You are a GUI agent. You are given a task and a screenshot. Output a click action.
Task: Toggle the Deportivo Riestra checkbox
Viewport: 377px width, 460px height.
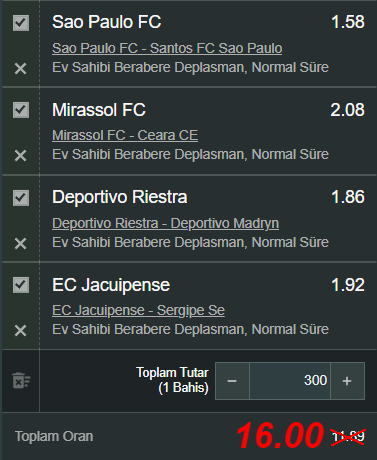click(x=21, y=198)
